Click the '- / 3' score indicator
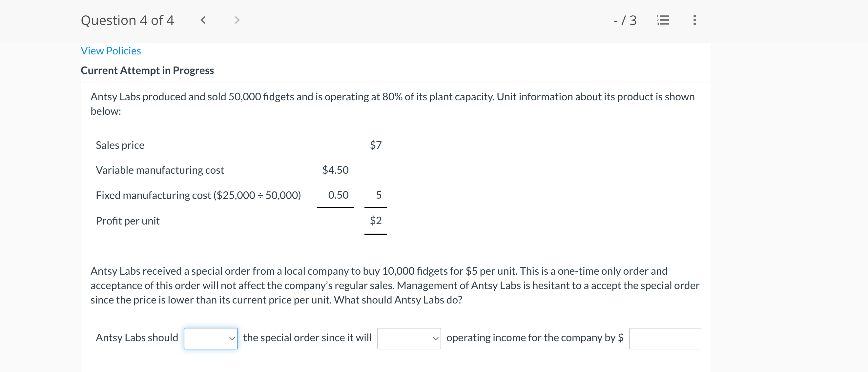The width and height of the screenshot is (868, 372). [x=625, y=20]
